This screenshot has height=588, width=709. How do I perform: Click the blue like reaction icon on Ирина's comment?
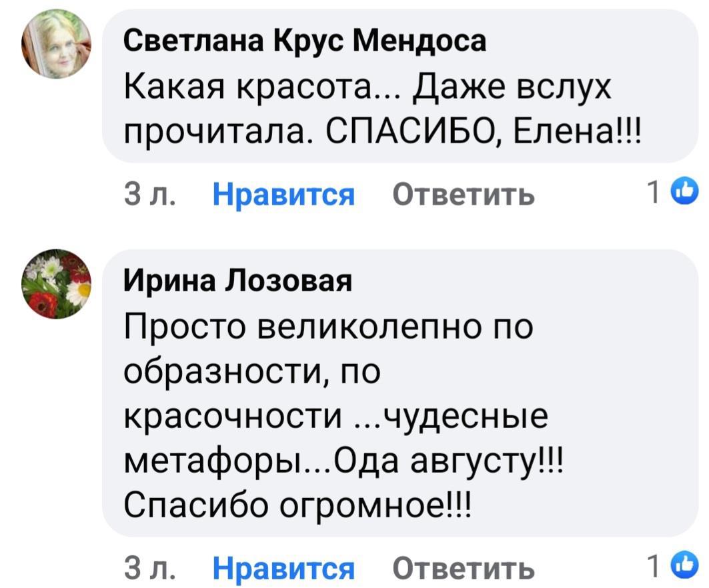click(686, 568)
